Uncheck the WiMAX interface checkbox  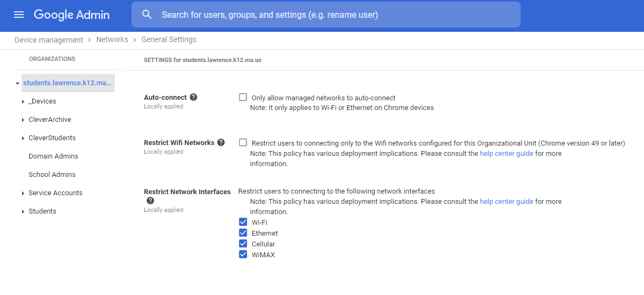pyautogui.click(x=243, y=255)
